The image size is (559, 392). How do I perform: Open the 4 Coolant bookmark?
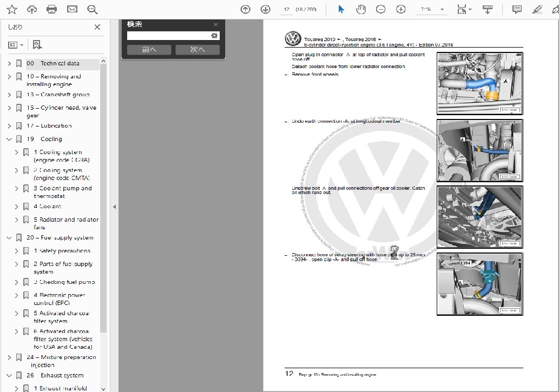(48, 207)
